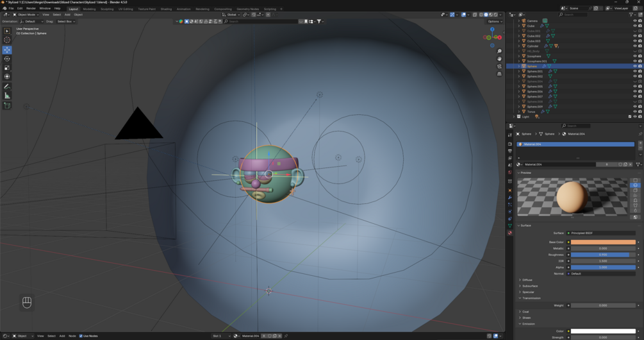Click the Base Color orange swatch
Viewport: 644px width, 340px height.
(603, 242)
